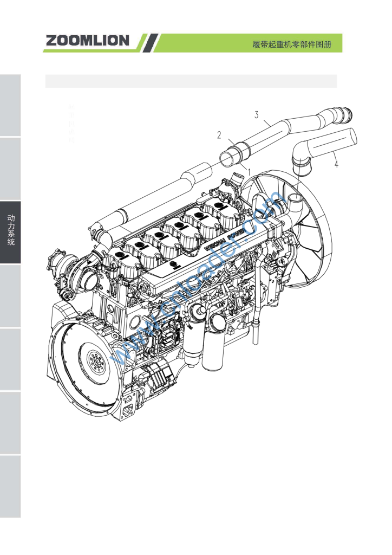Click the topmost gray side tab

click(10, 105)
